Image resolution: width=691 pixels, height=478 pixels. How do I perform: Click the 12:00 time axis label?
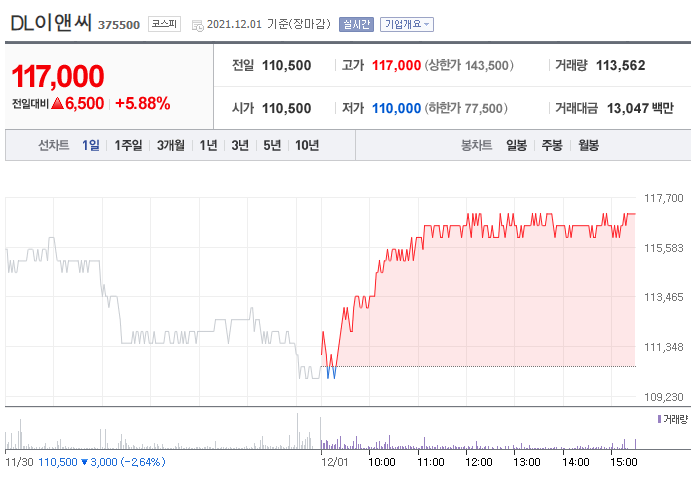[x=479, y=462]
